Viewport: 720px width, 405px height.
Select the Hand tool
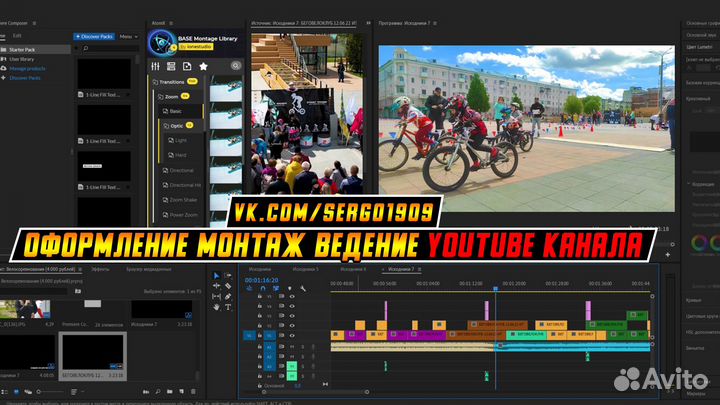click(x=216, y=307)
